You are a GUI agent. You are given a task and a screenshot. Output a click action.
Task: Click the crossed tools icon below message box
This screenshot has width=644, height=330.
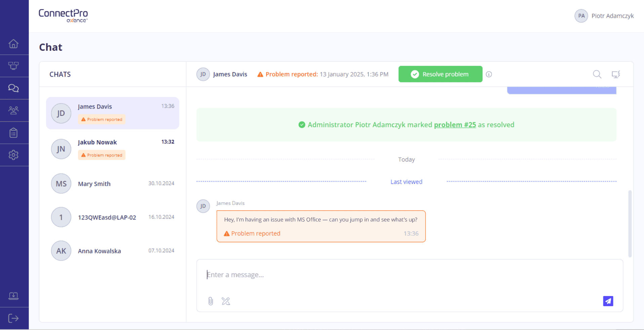coord(226,301)
